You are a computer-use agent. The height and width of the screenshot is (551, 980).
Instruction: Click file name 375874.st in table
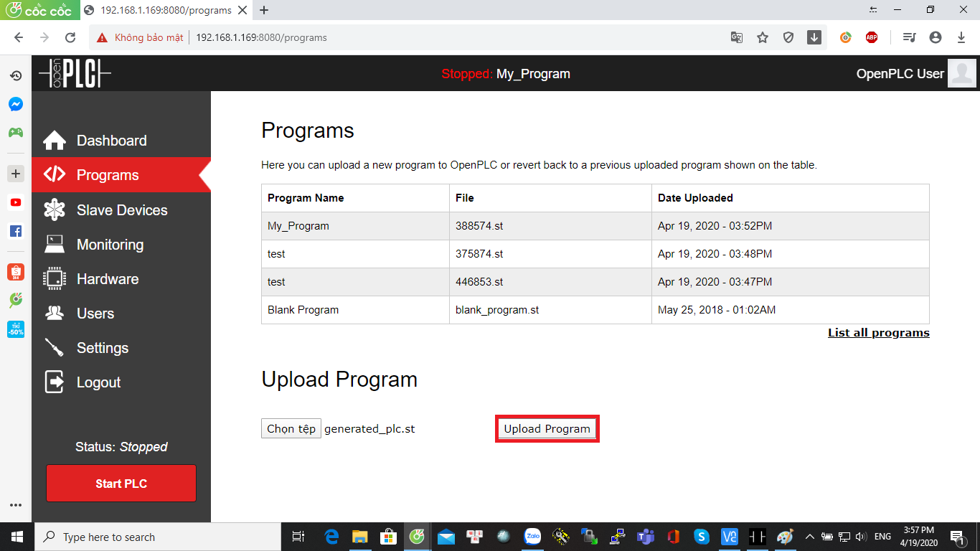pyautogui.click(x=479, y=254)
